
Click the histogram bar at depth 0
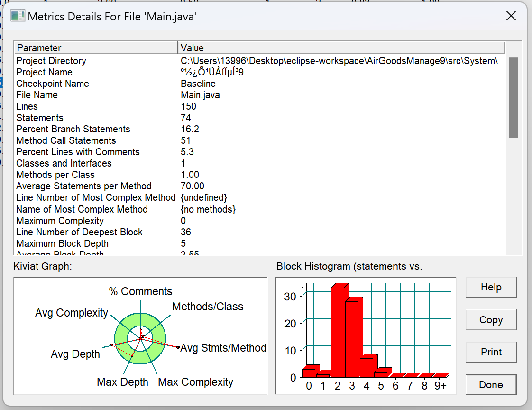[310, 372]
